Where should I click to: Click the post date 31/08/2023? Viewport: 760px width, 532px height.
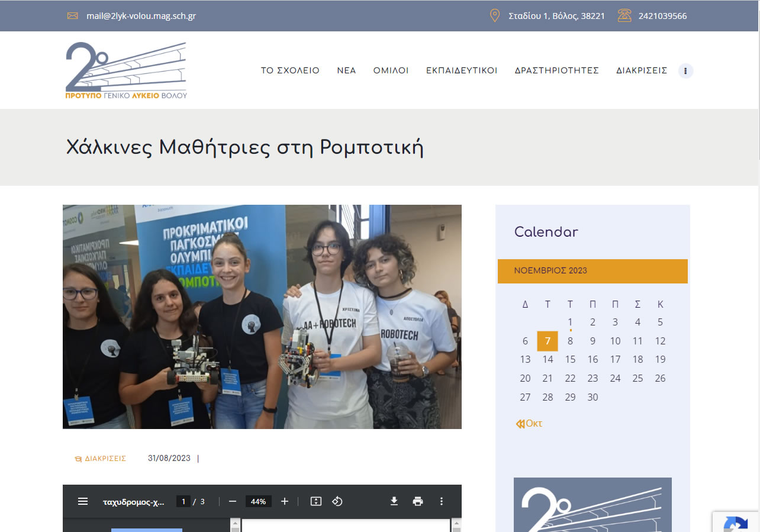pos(169,458)
